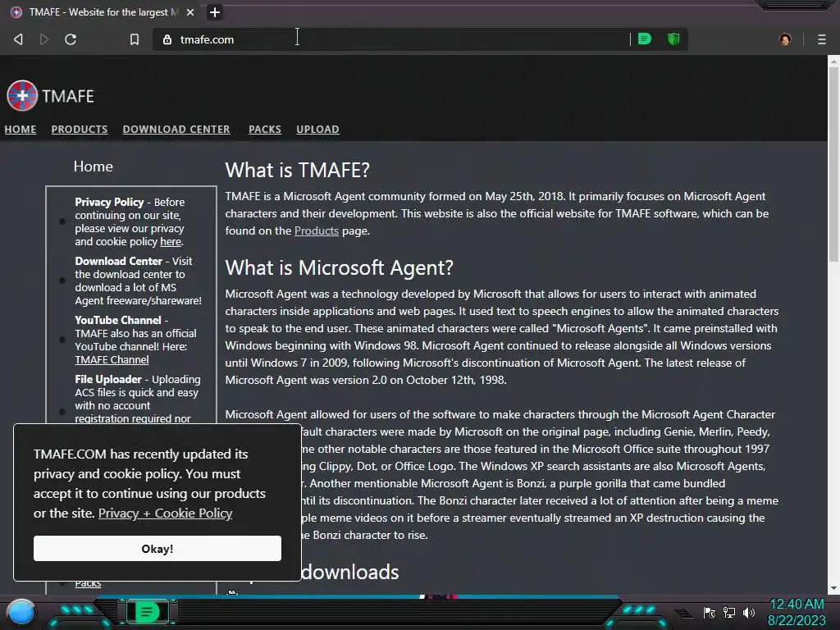Image resolution: width=840 pixels, height=630 pixels.
Task: Bookmark this page with the bookmark icon
Action: point(135,39)
